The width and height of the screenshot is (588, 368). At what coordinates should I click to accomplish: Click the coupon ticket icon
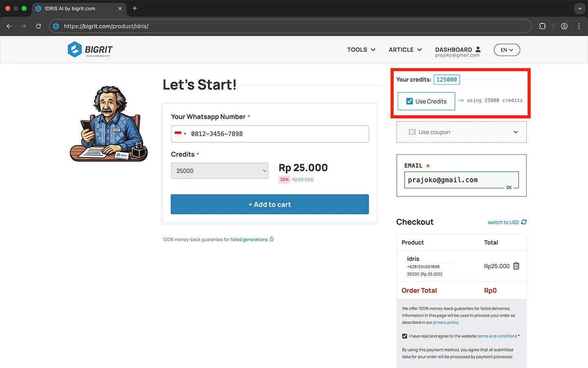click(x=412, y=132)
